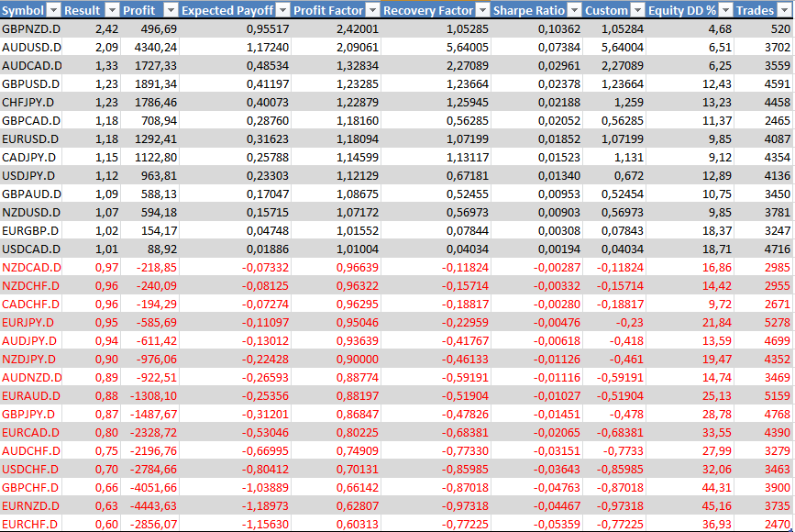Click equity drawdown value 45,16

point(717,505)
